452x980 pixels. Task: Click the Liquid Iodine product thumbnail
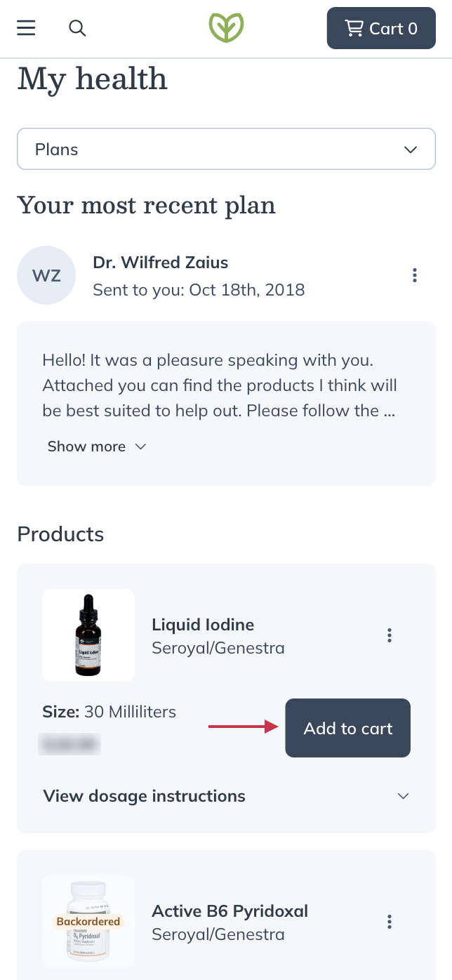(x=88, y=635)
